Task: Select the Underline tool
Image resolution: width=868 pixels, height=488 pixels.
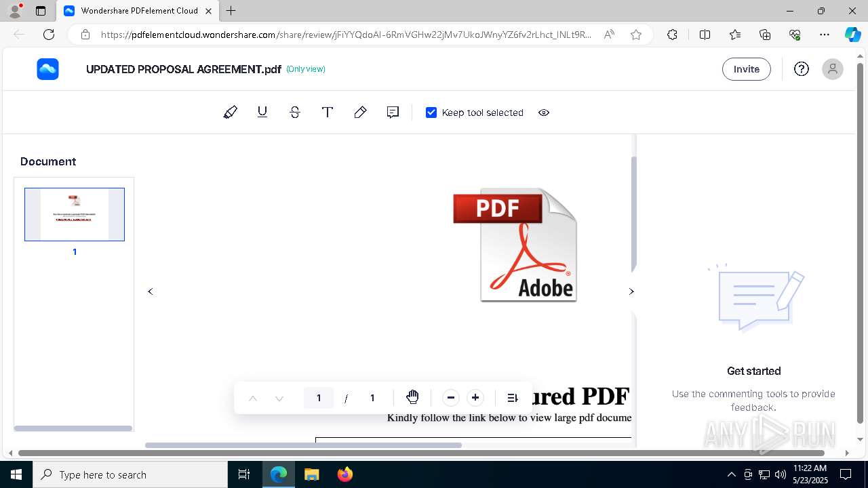Action: pos(262,113)
